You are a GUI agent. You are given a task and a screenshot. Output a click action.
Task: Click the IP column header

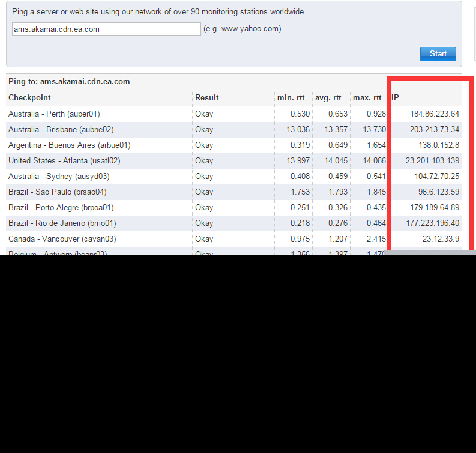coord(395,98)
